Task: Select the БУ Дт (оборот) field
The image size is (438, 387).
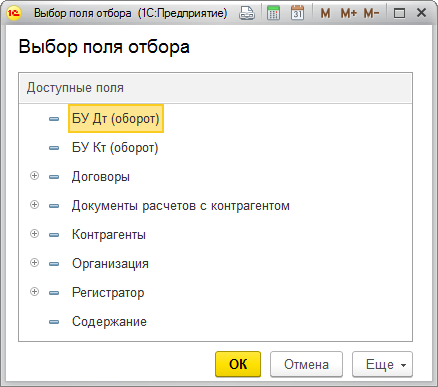Action: (116, 119)
